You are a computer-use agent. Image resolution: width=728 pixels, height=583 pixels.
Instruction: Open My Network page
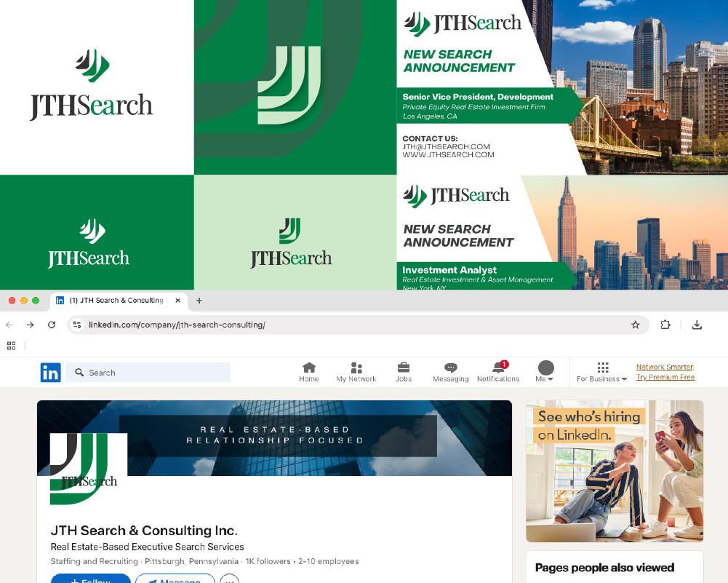356,373
